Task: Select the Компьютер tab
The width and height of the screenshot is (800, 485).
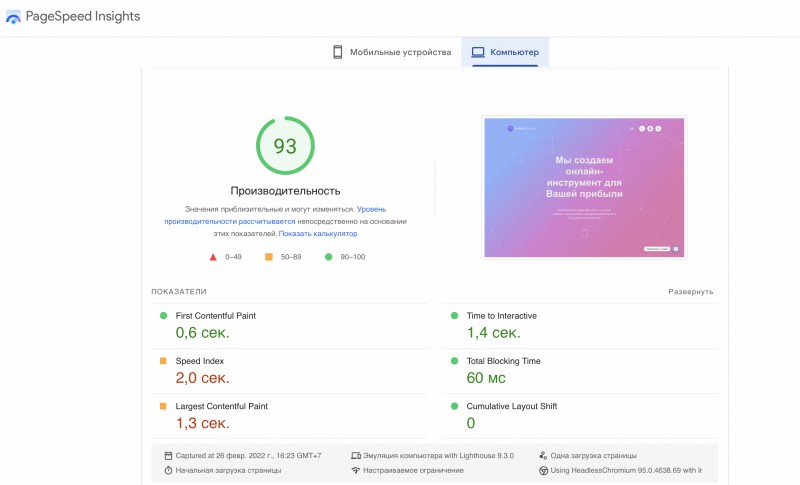Action: pos(505,52)
